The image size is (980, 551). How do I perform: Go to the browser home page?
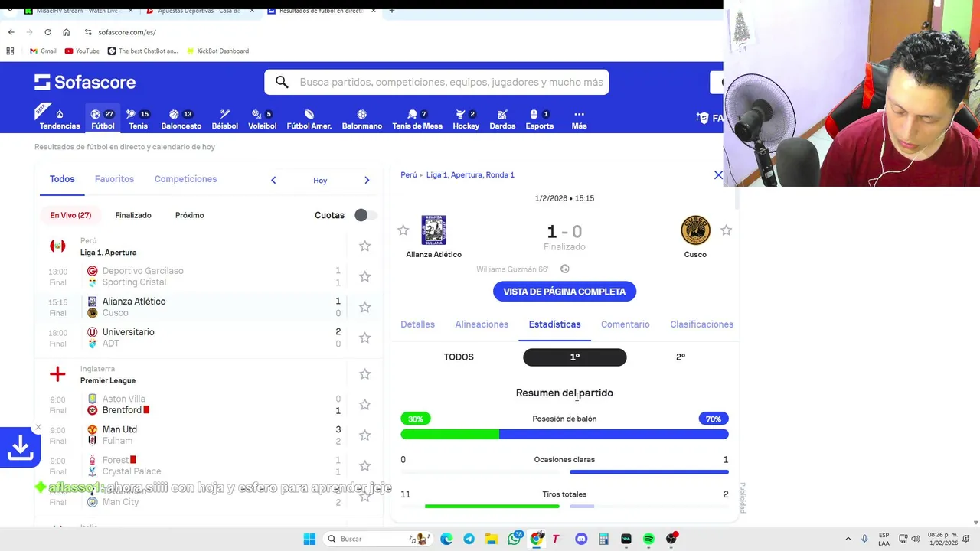pyautogui.click(x=66, y=32)
